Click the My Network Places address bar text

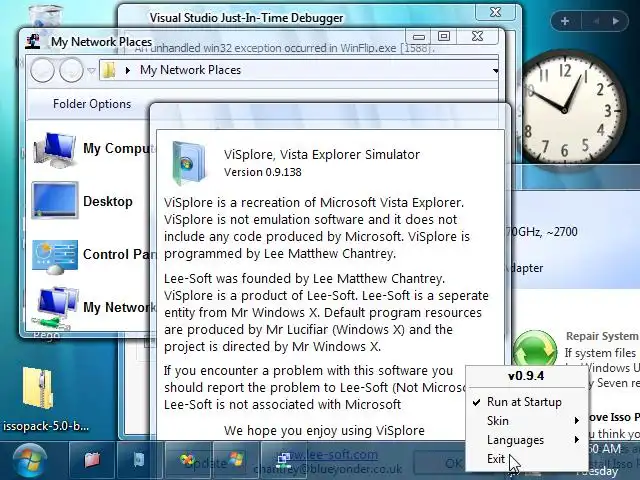point(190,70)
